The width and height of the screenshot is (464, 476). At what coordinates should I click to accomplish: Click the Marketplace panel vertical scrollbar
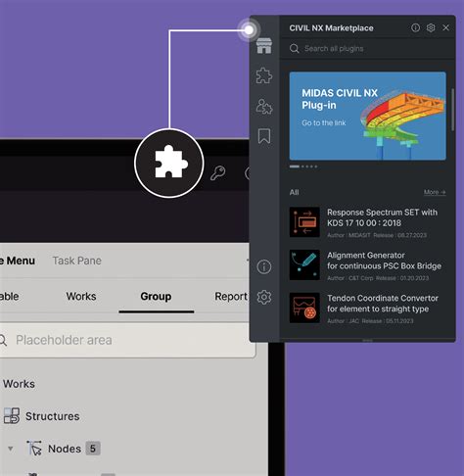[x=452, y=110]
